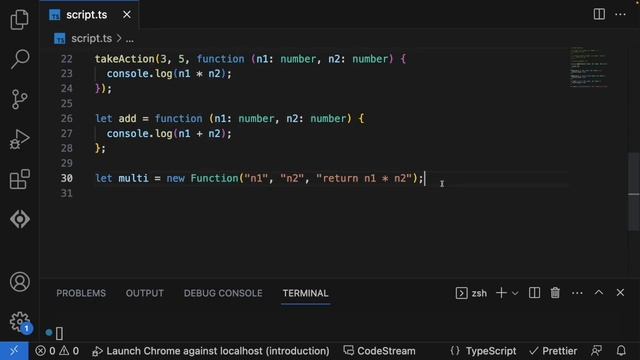Open terminal panel more actions menu

(x=577, y=293)
